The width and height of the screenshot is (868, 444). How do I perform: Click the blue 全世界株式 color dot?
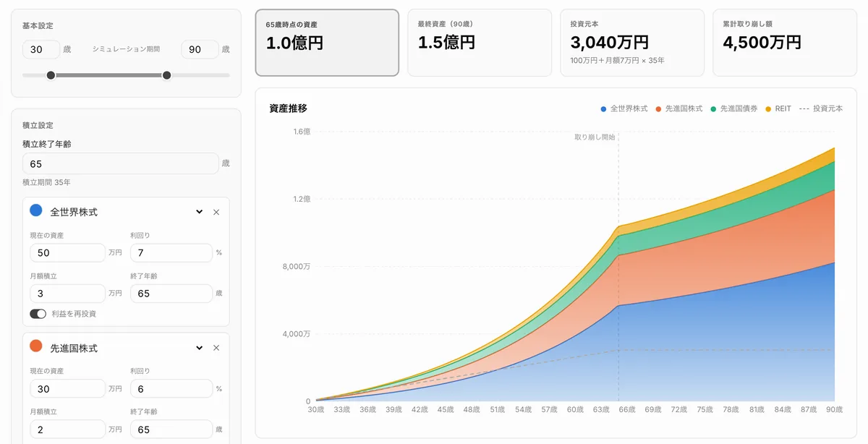35,210
